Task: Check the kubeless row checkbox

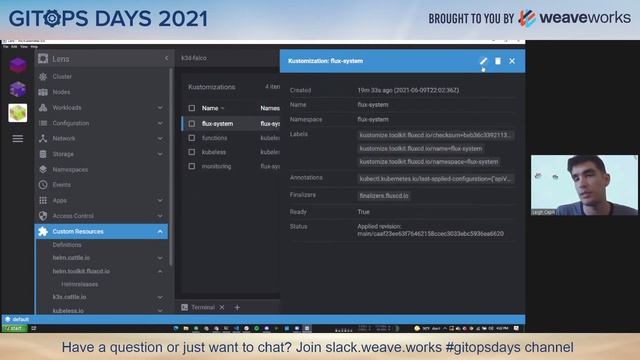Action: [192, 152]
